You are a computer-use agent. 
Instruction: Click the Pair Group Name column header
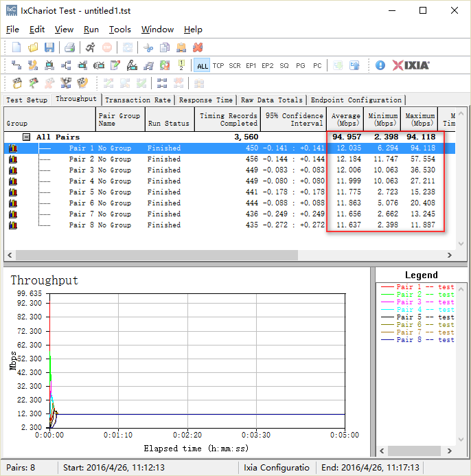click(x=120, y=120)
